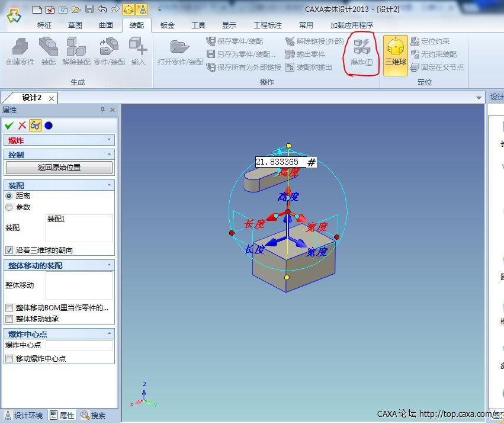Open 打开零件/装配 from ribbon
Viewport: 504px width, 424px height.
(x=180, y=50)
